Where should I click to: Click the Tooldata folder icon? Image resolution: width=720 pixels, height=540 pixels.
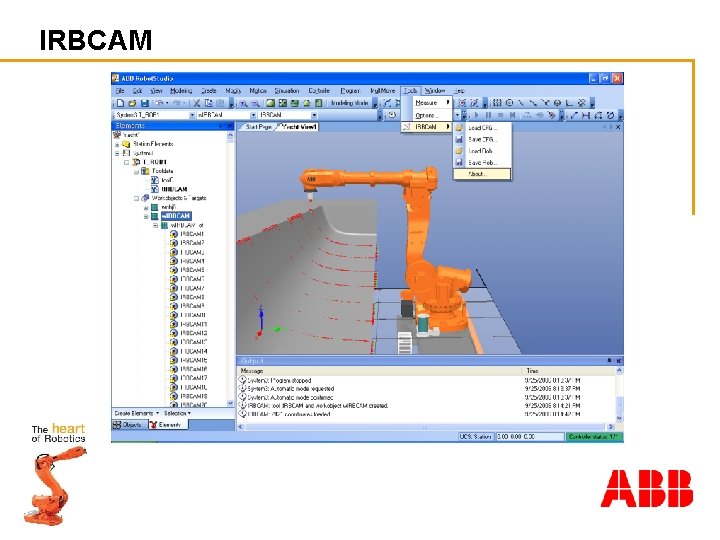(145, 171)
